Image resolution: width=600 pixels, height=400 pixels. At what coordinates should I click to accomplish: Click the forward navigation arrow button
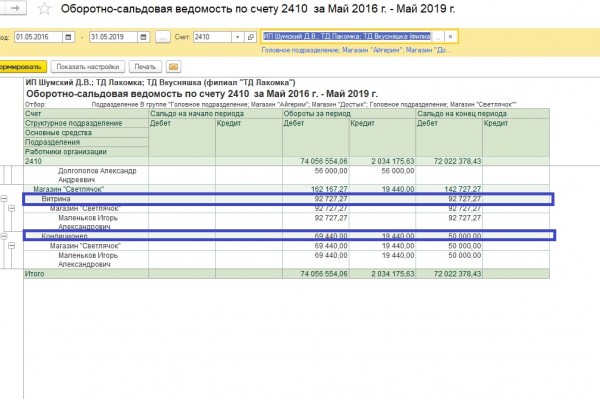[13, 8]
